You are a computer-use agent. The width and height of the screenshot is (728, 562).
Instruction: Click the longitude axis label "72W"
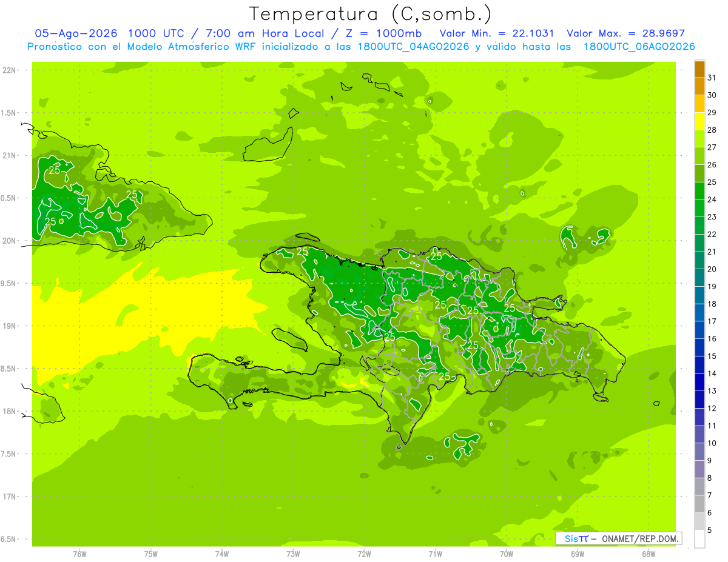click(364, 554)
